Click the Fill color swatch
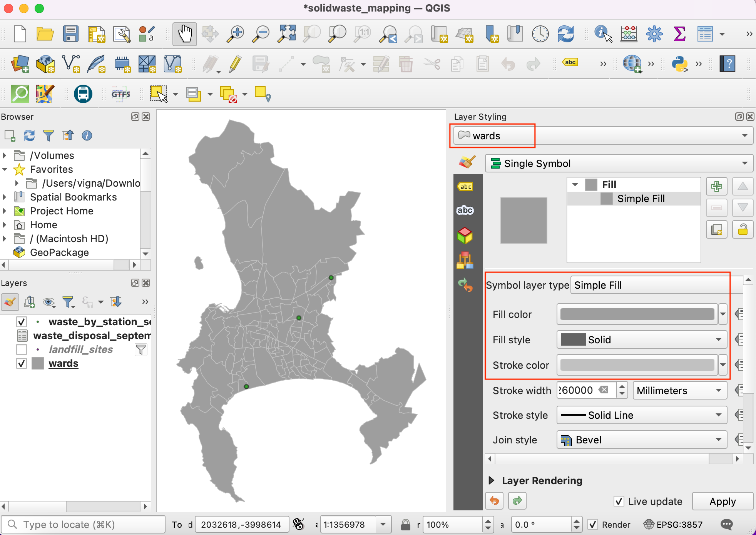 [637, 314]
